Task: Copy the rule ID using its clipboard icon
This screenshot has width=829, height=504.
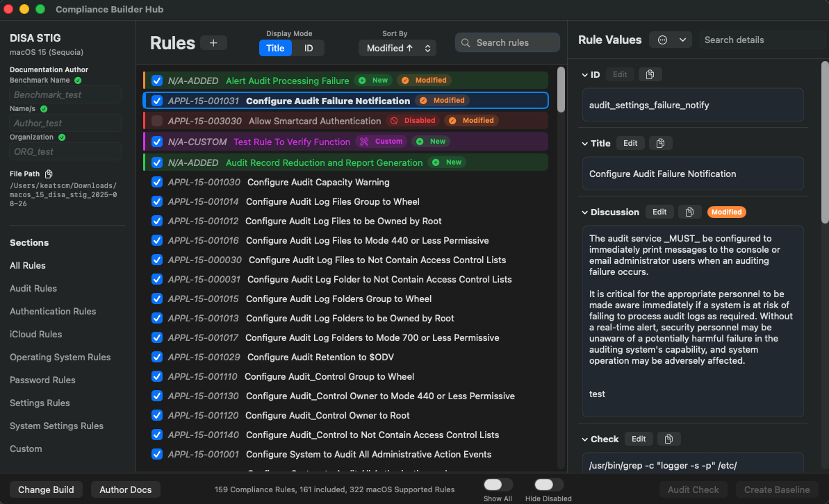Action: (650, 74)
